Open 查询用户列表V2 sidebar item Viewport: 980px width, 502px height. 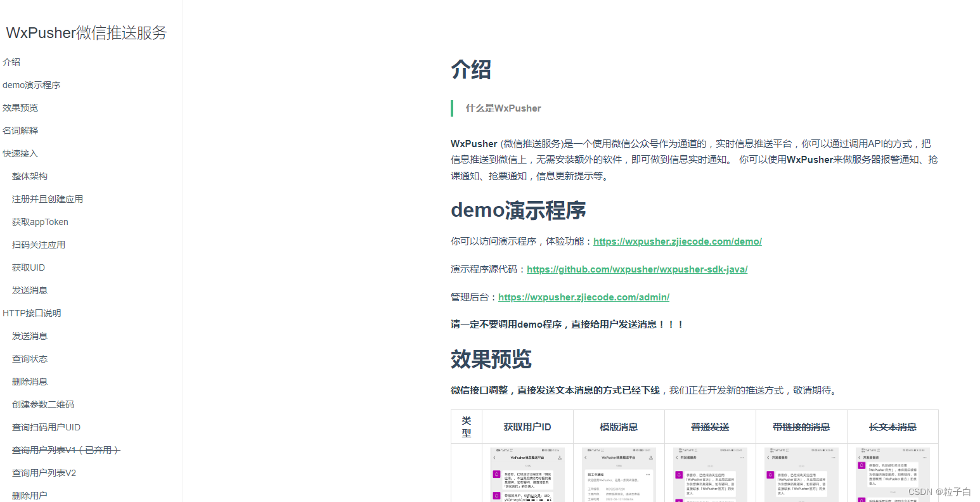click(x=44, y=473)
